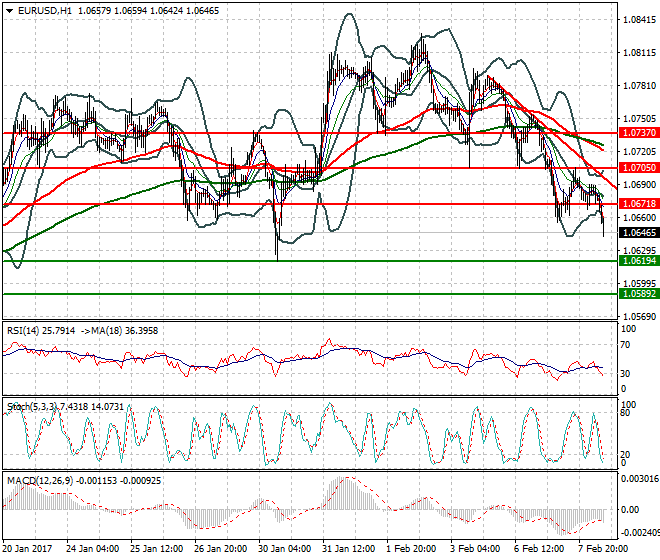
Task: Select the RSI(14) 25.7914 indicator label
Action: [x=41, y=331]
